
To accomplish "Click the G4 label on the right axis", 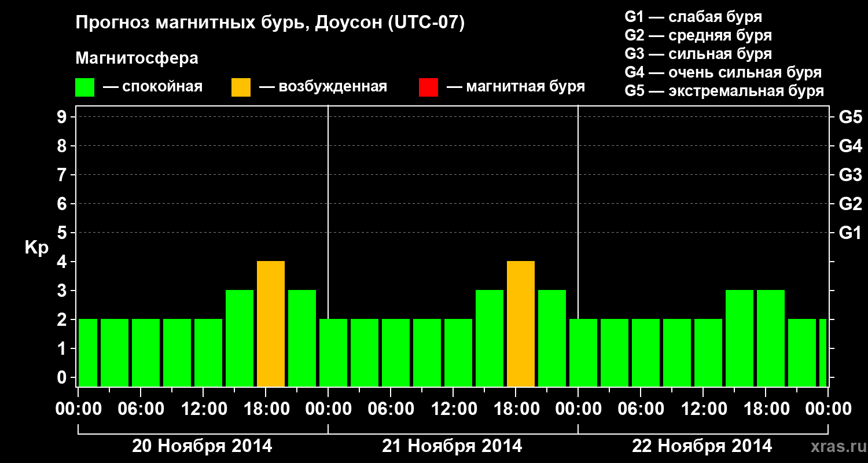I will [851, 146].
